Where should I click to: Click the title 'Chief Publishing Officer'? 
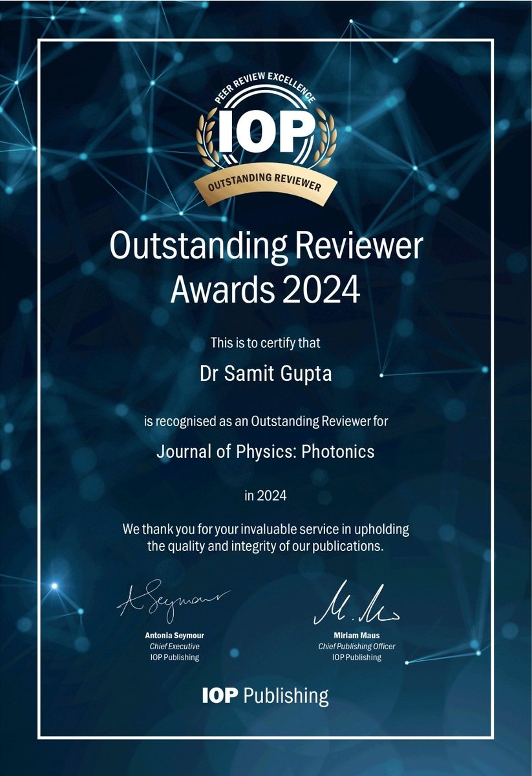pyautogui.click(x=357, y=646)
